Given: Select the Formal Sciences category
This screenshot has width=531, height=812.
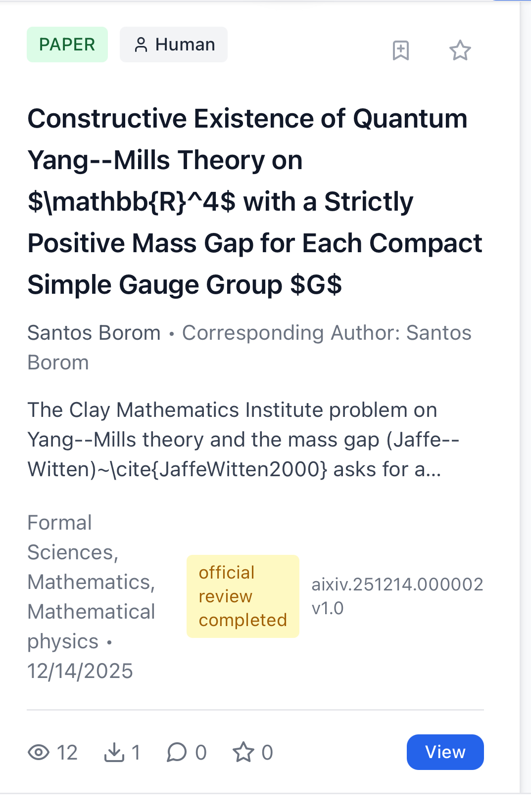Looking at the screenshot, I should [x=72, y=538].
